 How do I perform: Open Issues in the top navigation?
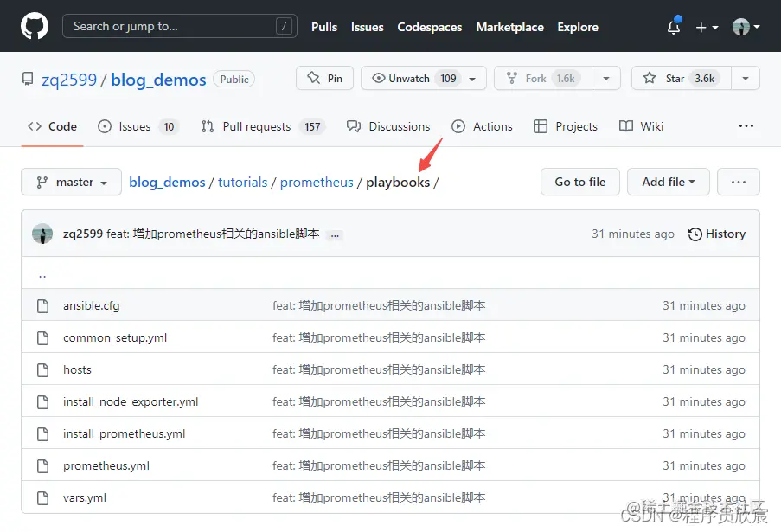click(x=367, y=27)
